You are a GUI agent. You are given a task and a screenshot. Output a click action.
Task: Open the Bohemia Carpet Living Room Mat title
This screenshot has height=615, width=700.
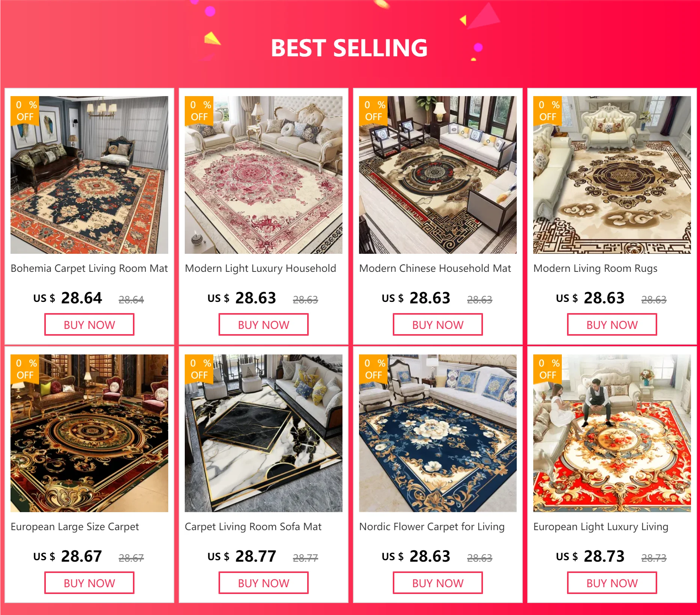click(x=89, y=268)
